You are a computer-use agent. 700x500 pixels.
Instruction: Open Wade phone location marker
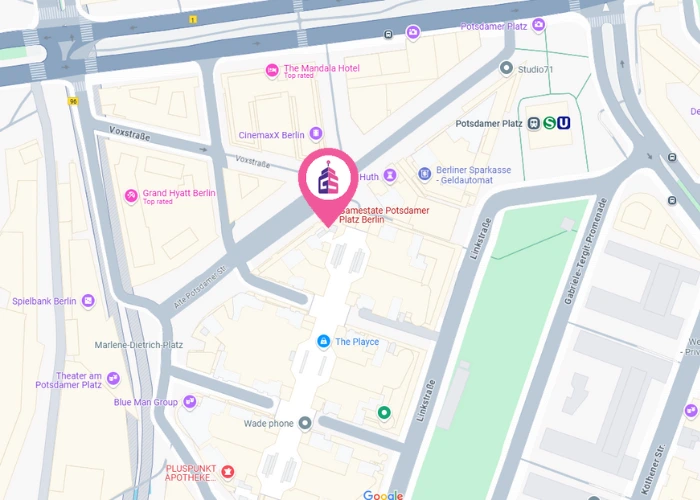(305, 423)
